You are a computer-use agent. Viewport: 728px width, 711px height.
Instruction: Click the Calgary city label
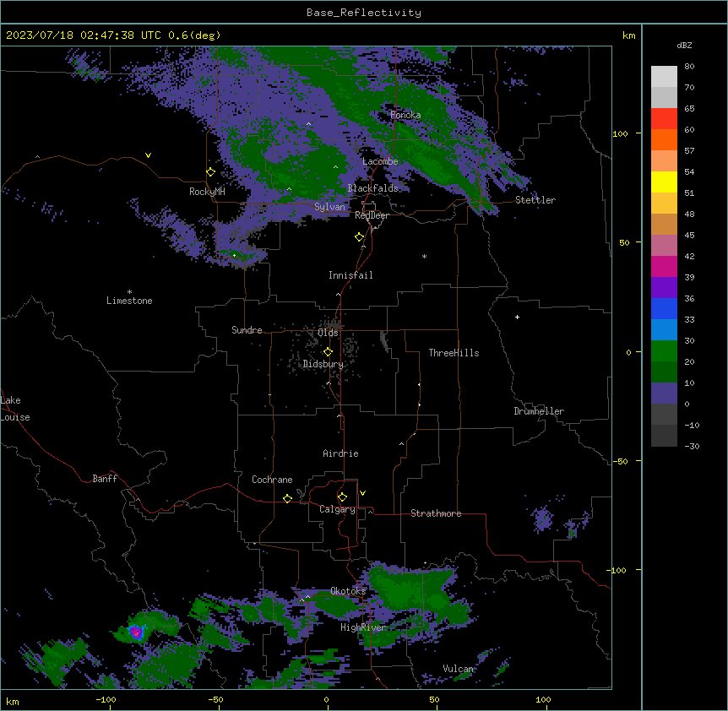(x=337, y=509)
